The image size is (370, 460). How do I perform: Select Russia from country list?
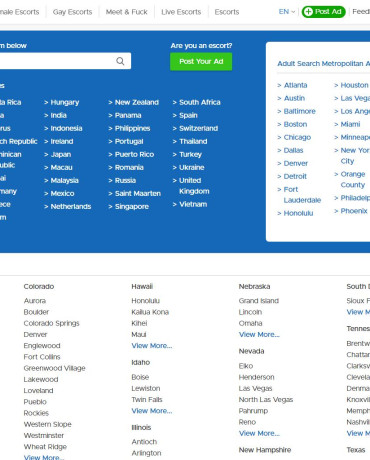point(125,180)
